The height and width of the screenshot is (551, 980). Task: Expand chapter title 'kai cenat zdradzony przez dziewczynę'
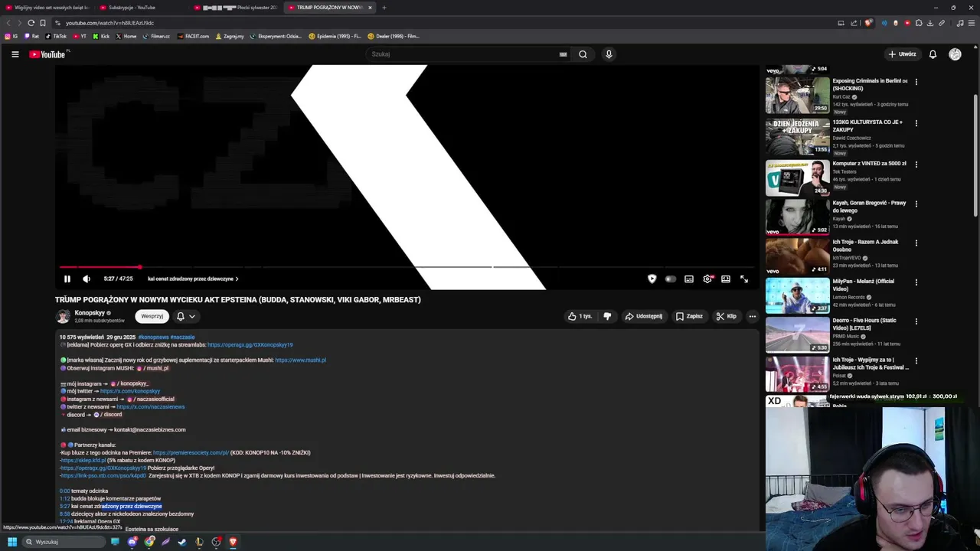[193, 279]
